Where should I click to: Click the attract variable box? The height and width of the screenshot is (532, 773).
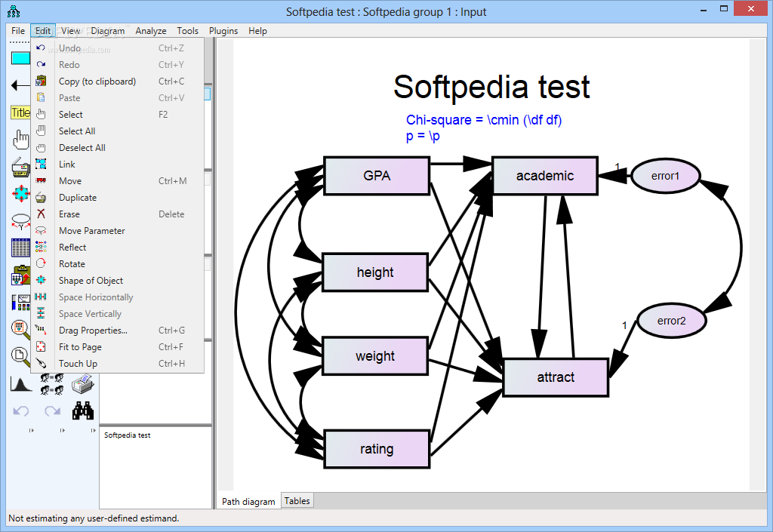556,377
